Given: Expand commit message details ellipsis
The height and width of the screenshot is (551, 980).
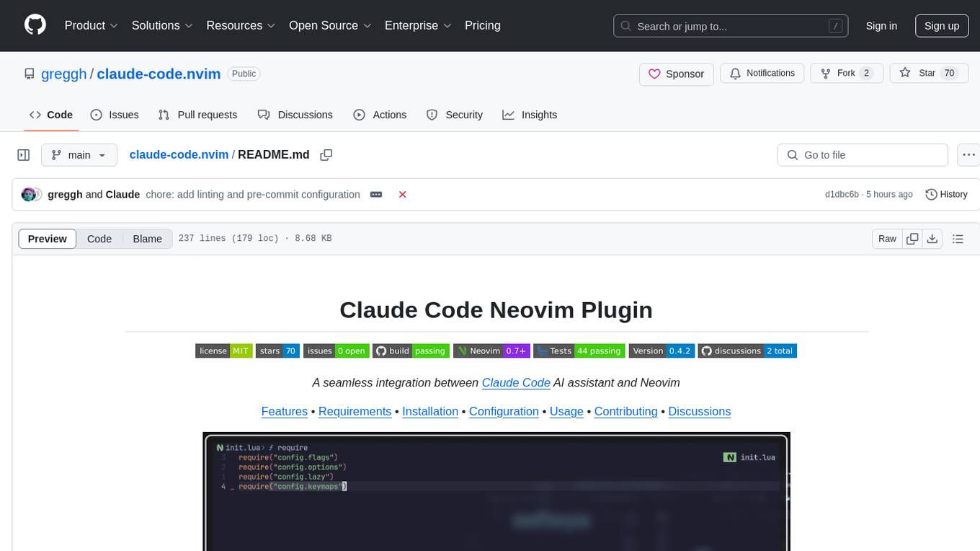Looking at the screenshot, I should click(x=375, y=195).
